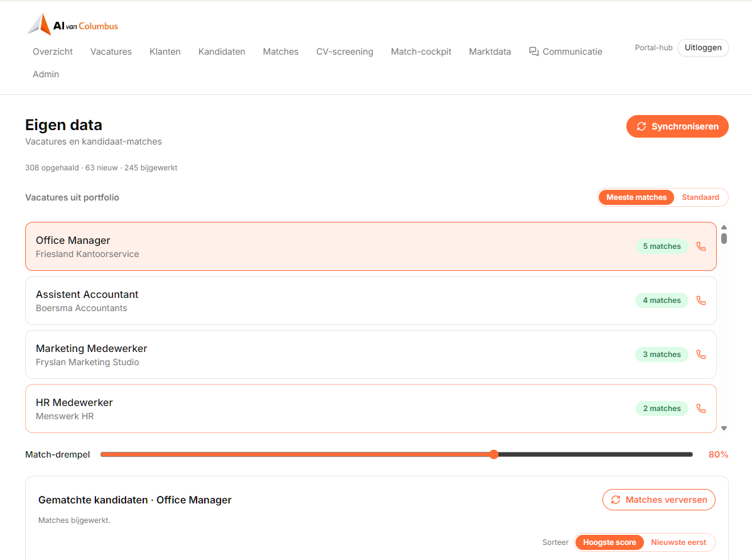Image resolution: width=752 pixels, height=560 pixels.
Task: Click the refresh icon in Synchroniseren button
Action: tap(641, 126)
